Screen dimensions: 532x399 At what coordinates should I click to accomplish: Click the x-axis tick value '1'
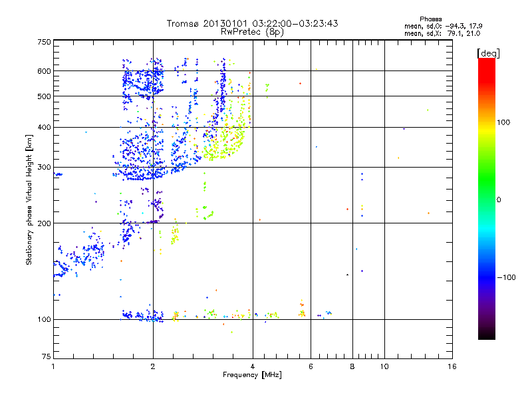(x=53, y=366)
